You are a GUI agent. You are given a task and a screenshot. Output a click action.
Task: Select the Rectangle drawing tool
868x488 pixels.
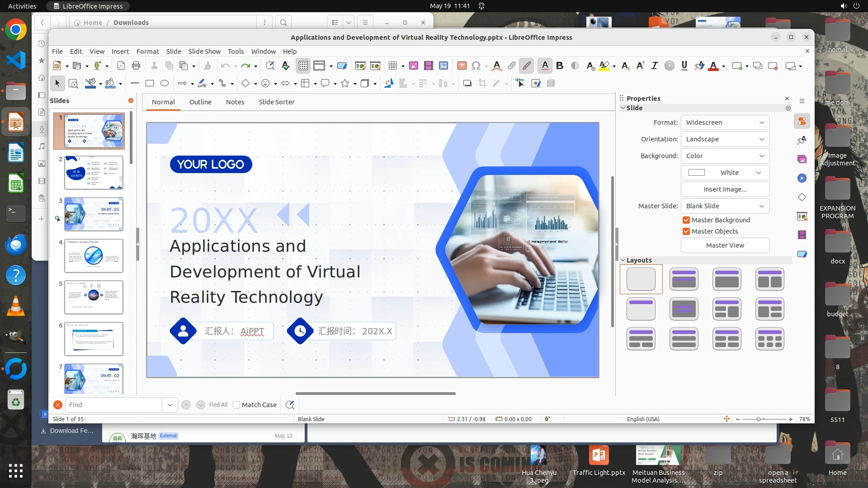(150, 83)
